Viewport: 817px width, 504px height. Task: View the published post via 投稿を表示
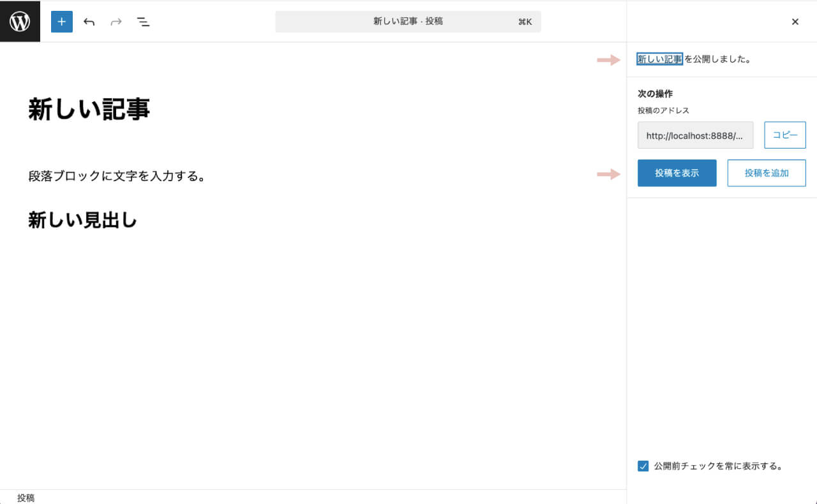pyautogui.click(x=677, y=173)
